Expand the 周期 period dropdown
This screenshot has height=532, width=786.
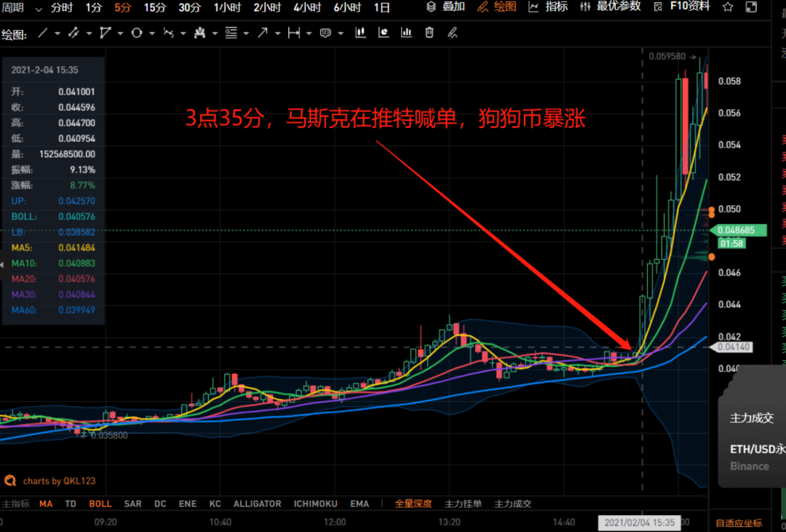pyautogui.click(x=22, y=7)
